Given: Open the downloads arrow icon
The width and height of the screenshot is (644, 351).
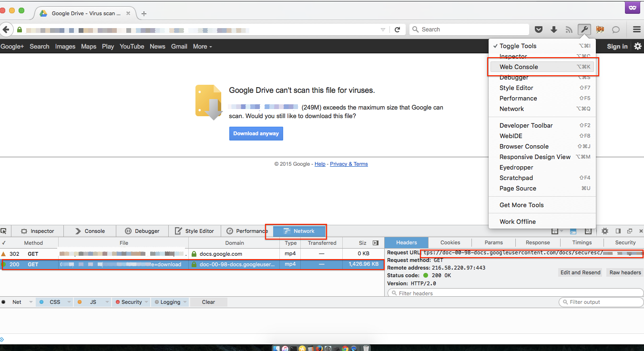Looking at the screenshot, I should click(554, 30).
